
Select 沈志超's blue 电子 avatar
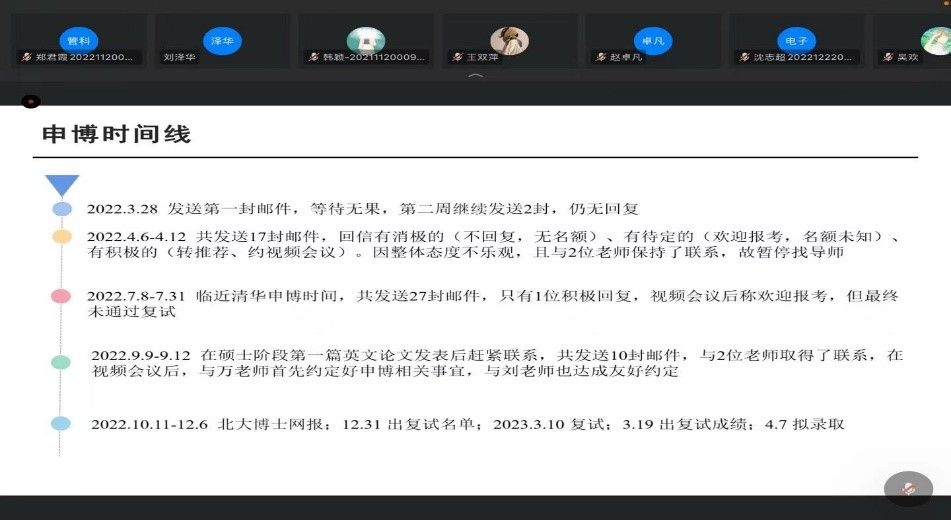point(796,41)
